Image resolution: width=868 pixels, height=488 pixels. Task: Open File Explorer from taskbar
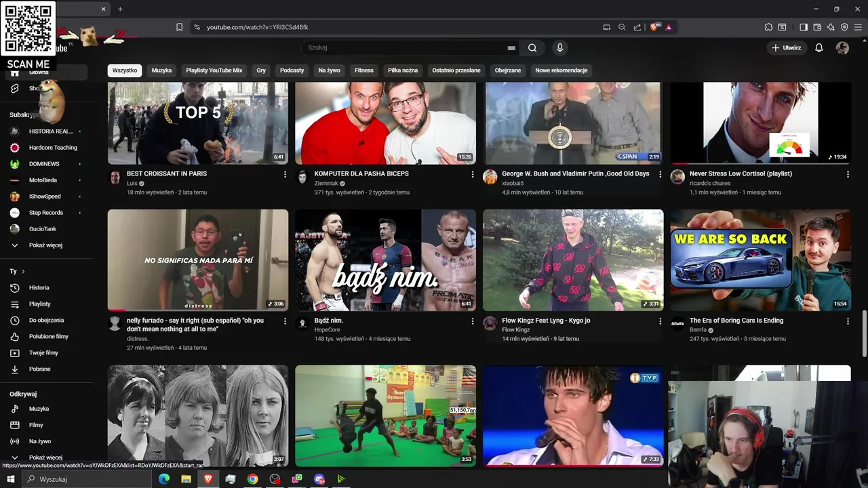pos(186,479)
